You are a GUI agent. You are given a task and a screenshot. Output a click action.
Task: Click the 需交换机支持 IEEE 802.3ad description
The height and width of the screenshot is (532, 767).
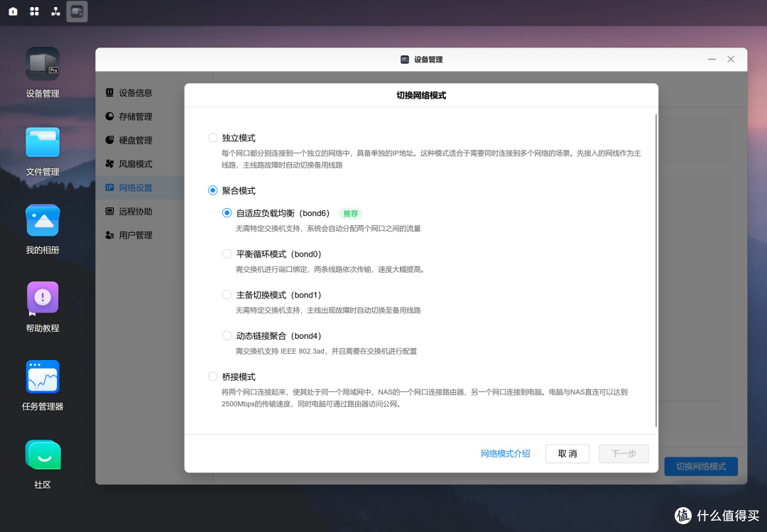coord(326,351)
